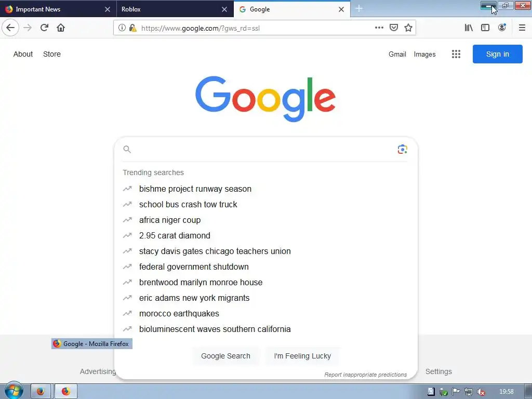Select 'stacy davis gates chicago teachers union'

pyautogui.click(x=215, y=251)
